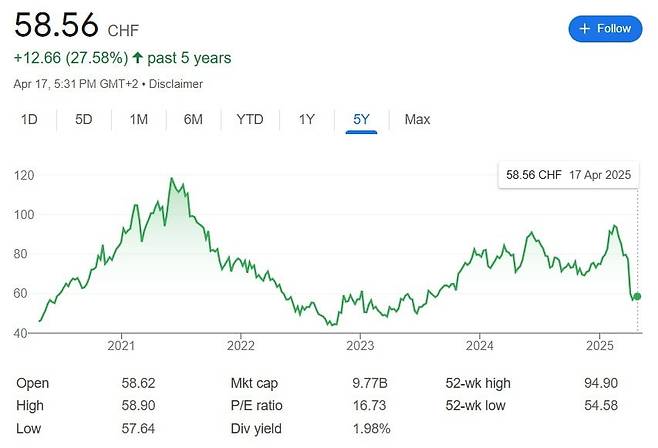Click the P/E ratio label
The image size is (658, 448).
point(256,406)
